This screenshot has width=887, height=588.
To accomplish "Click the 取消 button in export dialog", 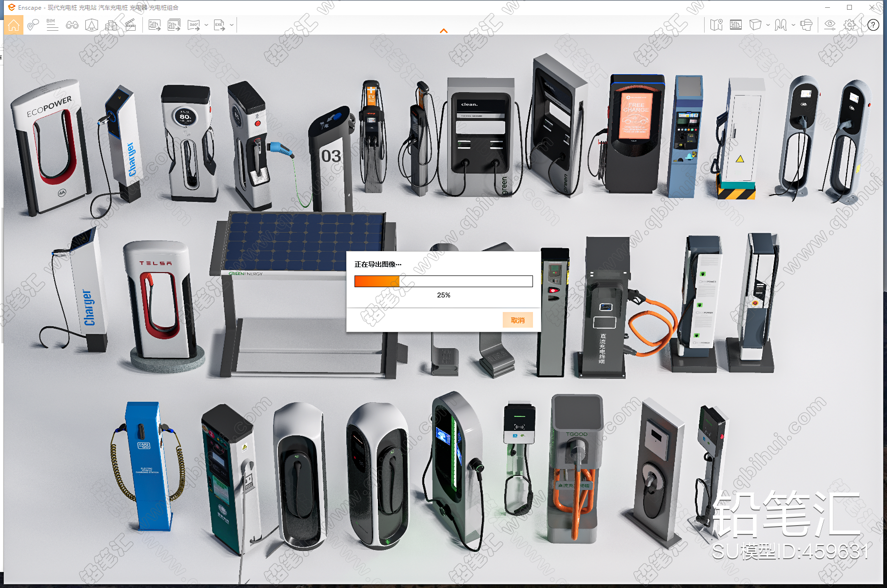I will point(518,320).
